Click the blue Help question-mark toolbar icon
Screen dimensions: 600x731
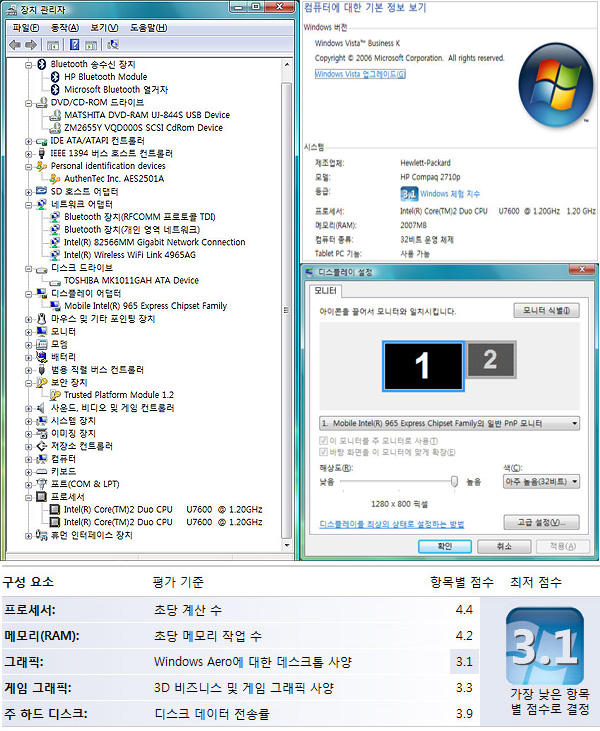pyautogui.click(x=74, y=45)
